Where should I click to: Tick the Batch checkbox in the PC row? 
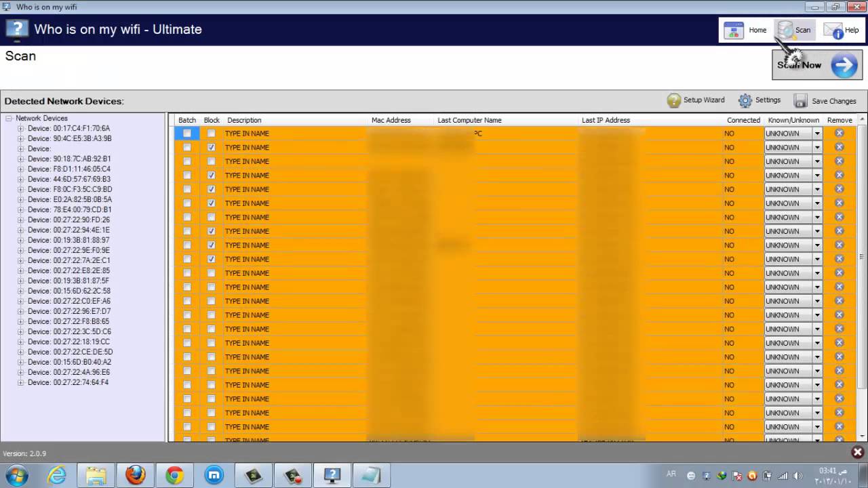click(187, 134)
